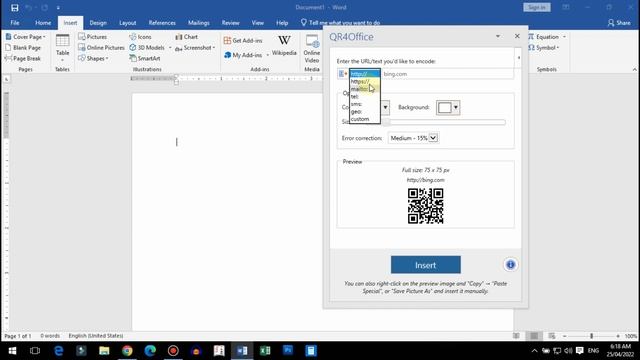
Task: Open the File tab
Action: pos(15,23)
